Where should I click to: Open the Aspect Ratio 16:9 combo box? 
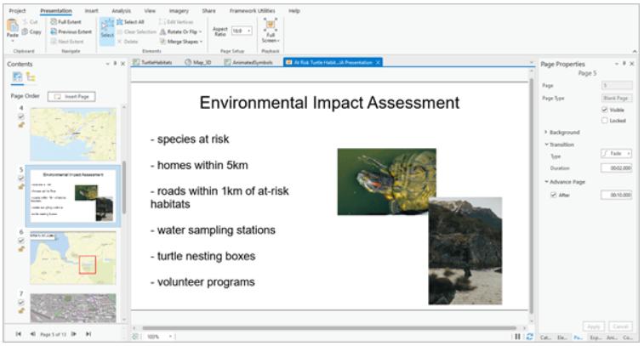click(242, 31)
